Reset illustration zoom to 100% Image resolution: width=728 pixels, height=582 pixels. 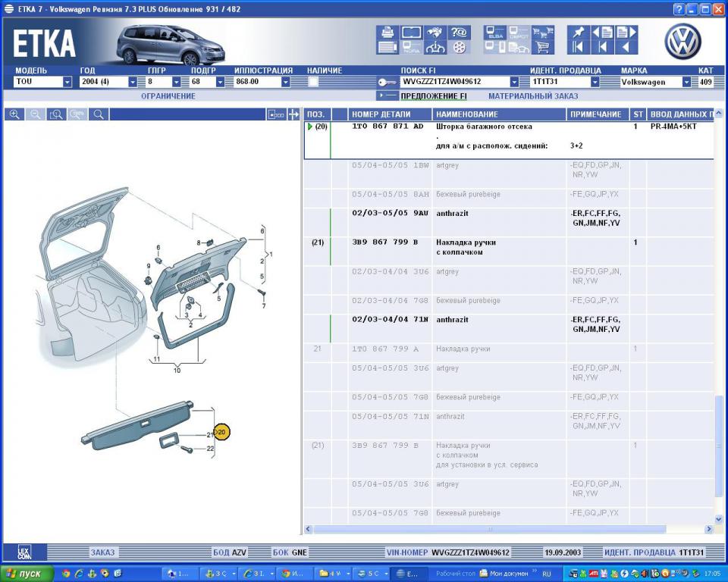[77, 114]
